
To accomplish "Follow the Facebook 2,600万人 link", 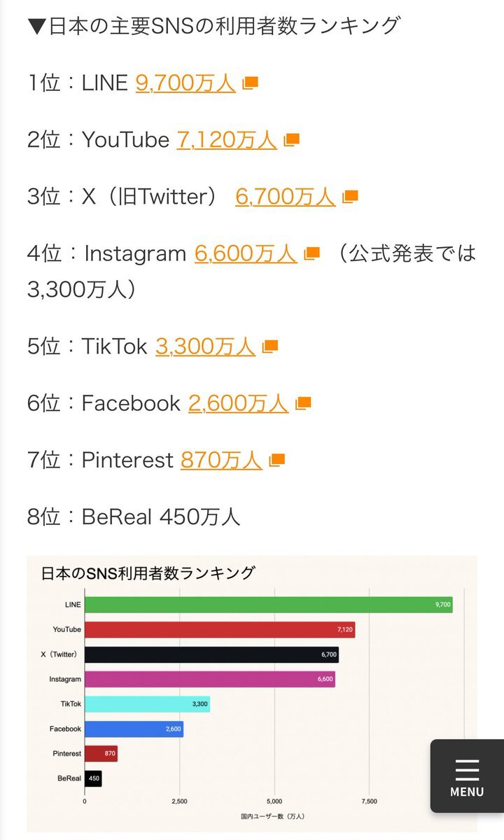I will (x=238, y=403).
